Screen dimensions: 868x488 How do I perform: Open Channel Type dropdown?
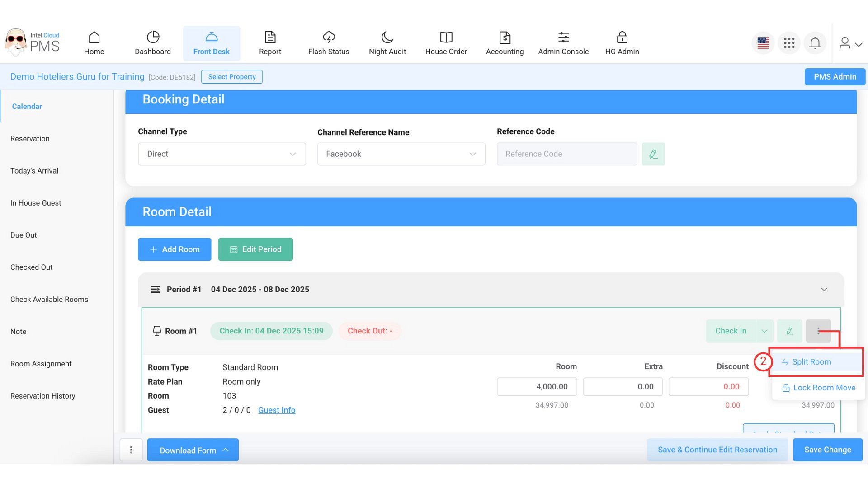222,154
